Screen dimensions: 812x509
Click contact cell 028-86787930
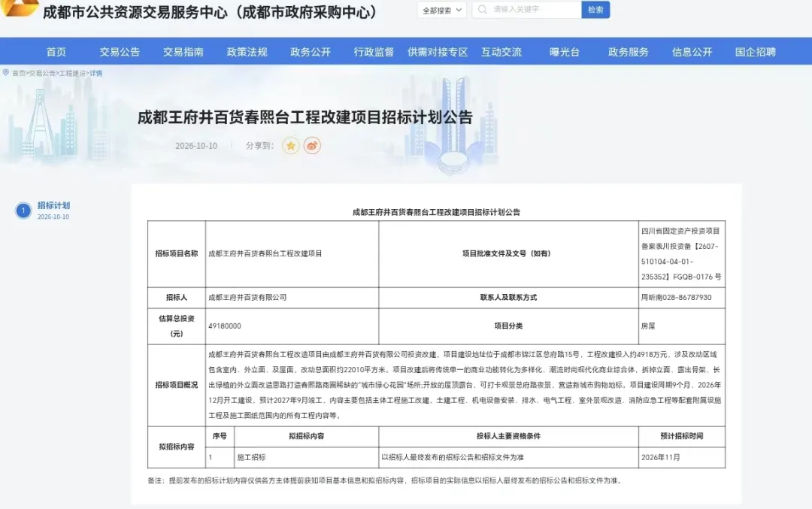(x=681, y=298)
